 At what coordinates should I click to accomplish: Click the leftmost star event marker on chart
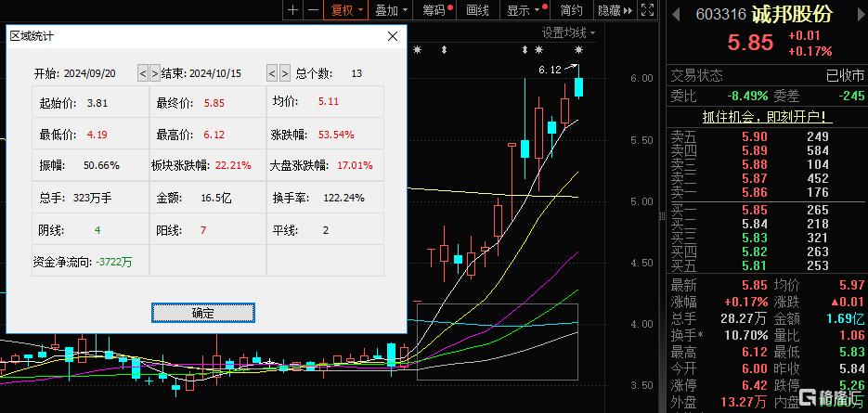[418, 50]
